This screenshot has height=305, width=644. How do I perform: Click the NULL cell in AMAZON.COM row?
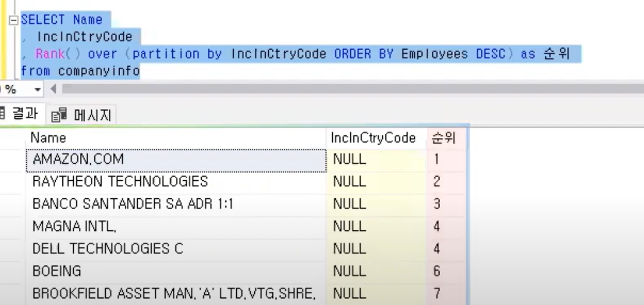(377, 160)
